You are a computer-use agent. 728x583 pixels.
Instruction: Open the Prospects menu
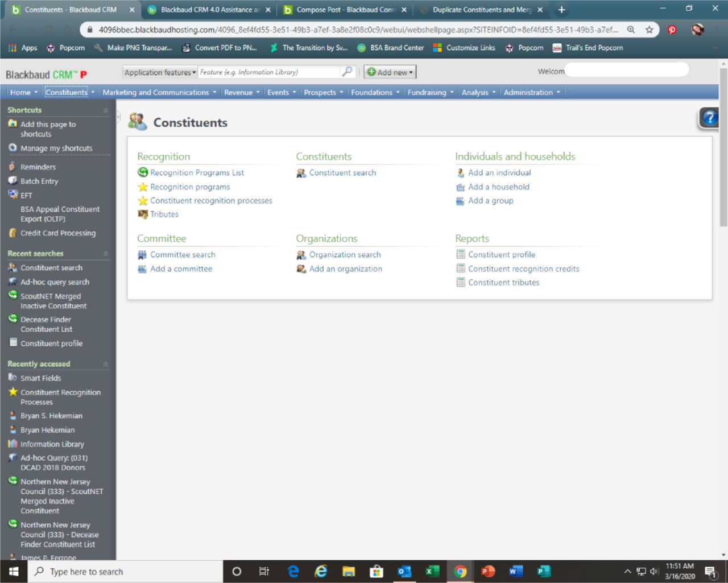point(320,92)
